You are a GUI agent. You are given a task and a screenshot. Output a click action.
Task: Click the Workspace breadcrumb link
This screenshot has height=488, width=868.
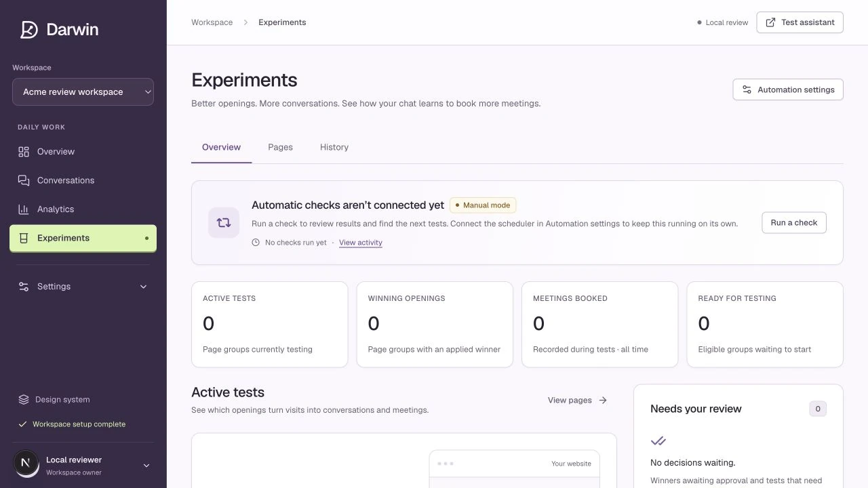click(212, 22)
